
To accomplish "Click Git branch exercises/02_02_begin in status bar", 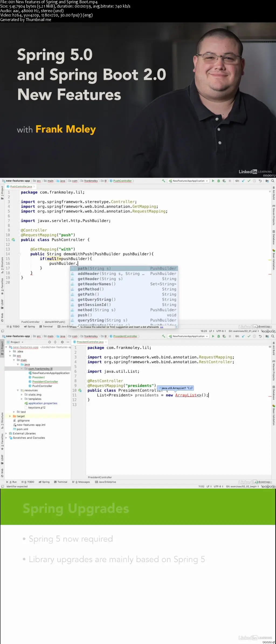I will 242,486.
